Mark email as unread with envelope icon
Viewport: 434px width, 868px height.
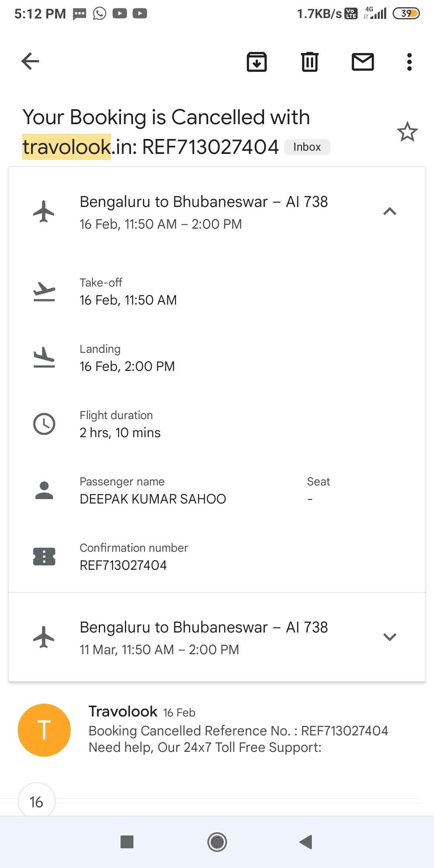tap(363, 62)
